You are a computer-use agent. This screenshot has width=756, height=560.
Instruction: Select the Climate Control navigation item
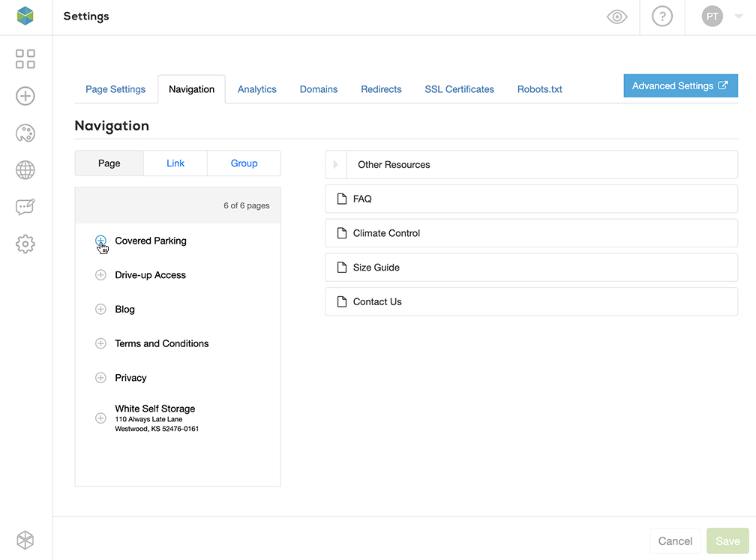pyautogui.click(x=531, y=233)
